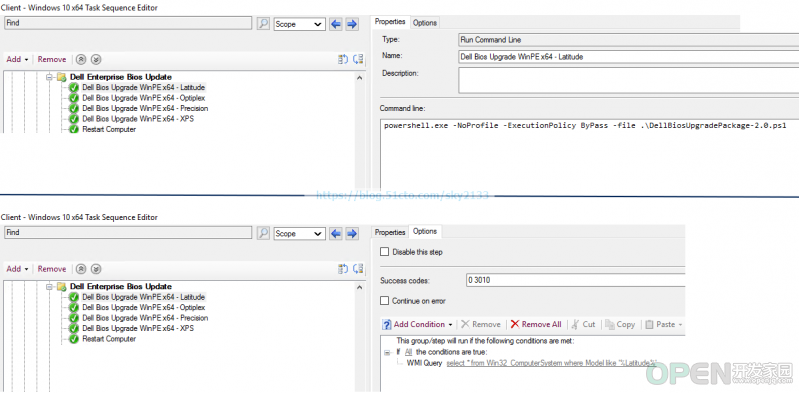Tick the Disable this step checkbox

pos(385,252)
